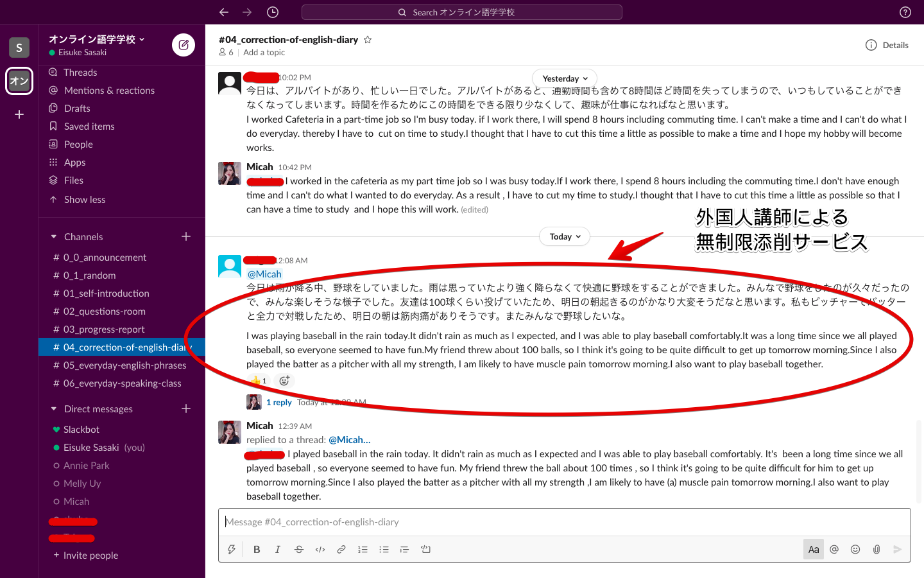Toggle blockquote formatting in composer
Image resolution: width=924 pixels, height=578 pixels.
tap(404, 549)
